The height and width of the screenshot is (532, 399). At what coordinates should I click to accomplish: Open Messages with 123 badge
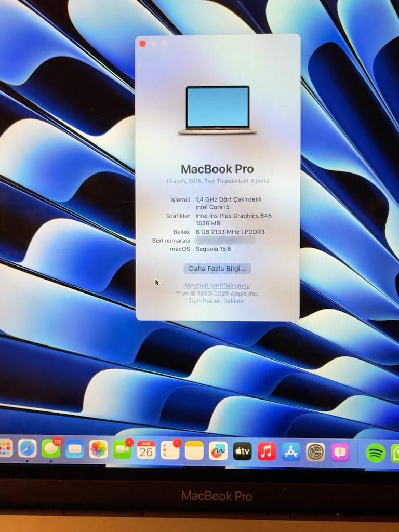pyautogui.click(x=51, y=448)
